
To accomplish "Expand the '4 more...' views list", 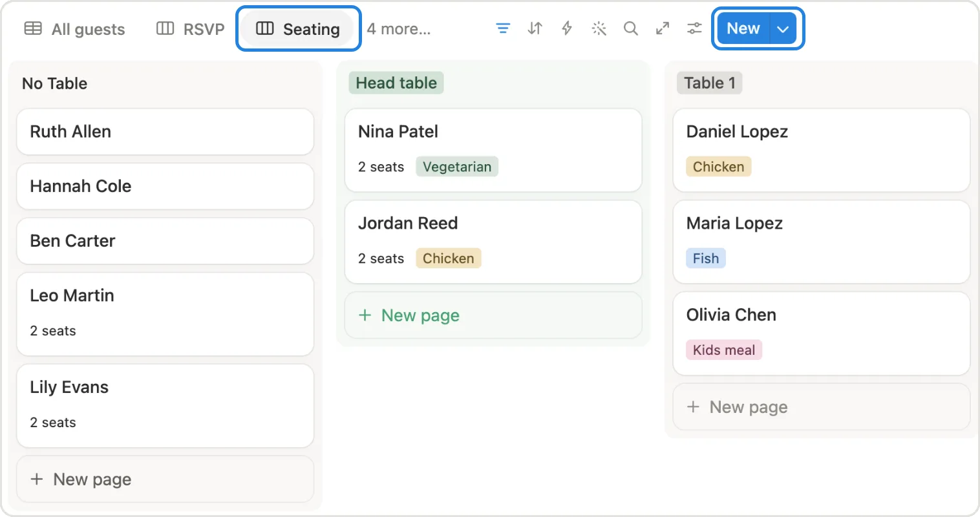I will (399, 29).
